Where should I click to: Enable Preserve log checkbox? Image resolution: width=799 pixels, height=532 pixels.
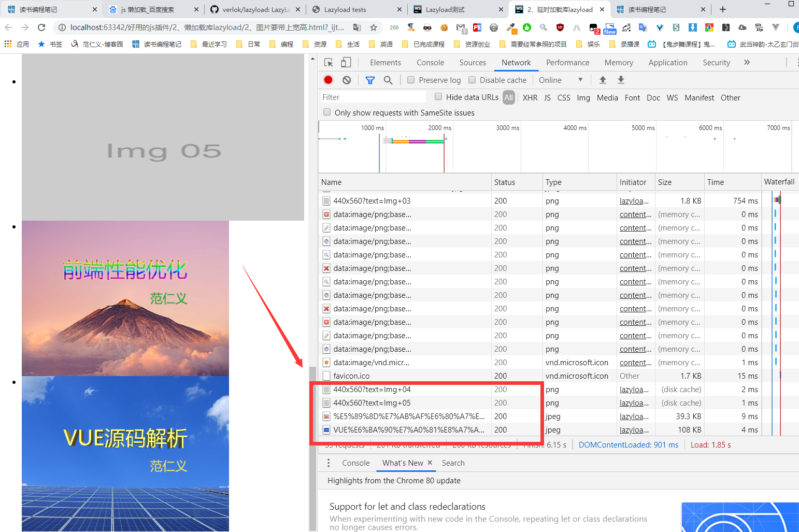click(411, 80)
